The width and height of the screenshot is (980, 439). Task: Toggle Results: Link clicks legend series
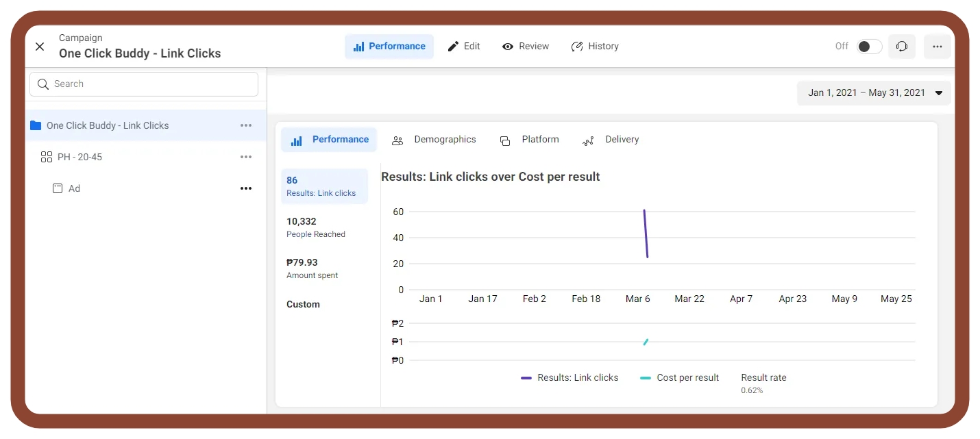569,377
